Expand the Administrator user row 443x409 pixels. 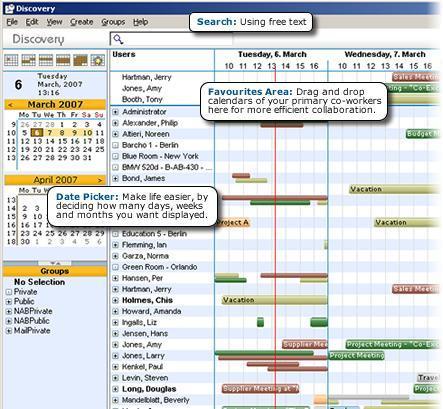[115, 112]
